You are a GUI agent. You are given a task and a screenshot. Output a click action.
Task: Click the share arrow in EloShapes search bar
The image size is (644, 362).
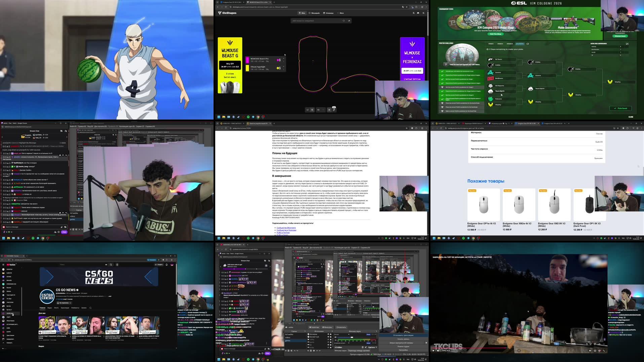349,21
